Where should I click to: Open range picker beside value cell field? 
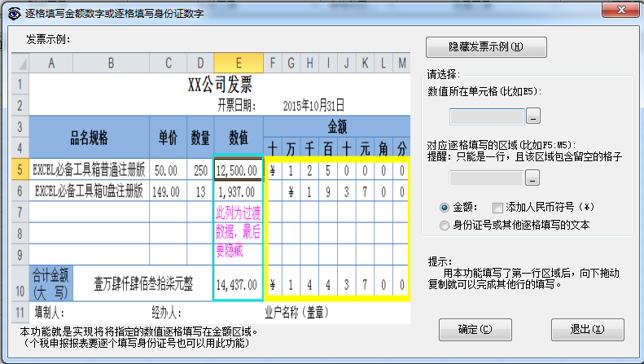point(533,116)
